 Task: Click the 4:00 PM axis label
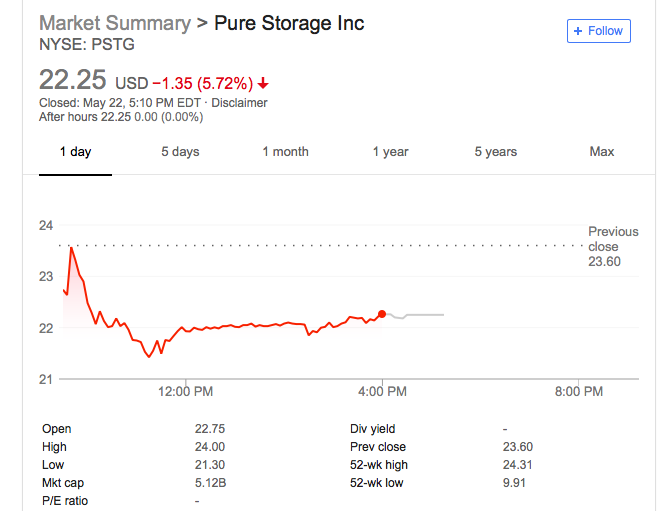[x=382, y=391]
